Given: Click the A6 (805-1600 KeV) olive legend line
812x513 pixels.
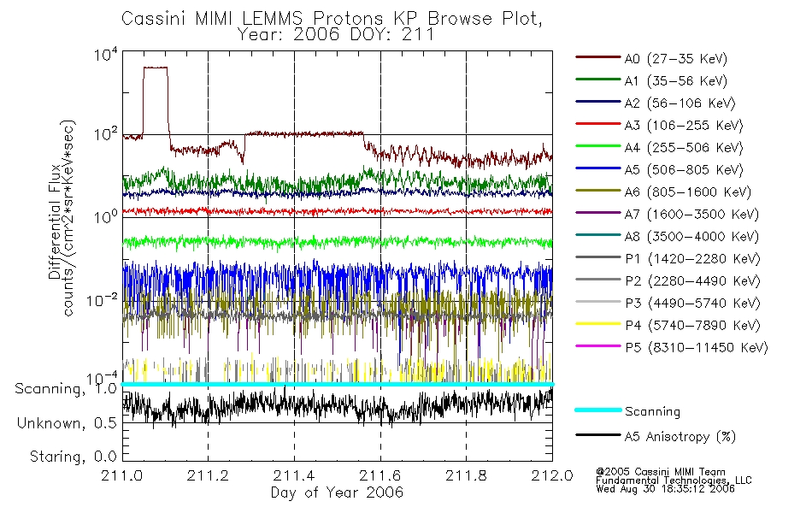Looking at the screenshot, I should point(597,191).
